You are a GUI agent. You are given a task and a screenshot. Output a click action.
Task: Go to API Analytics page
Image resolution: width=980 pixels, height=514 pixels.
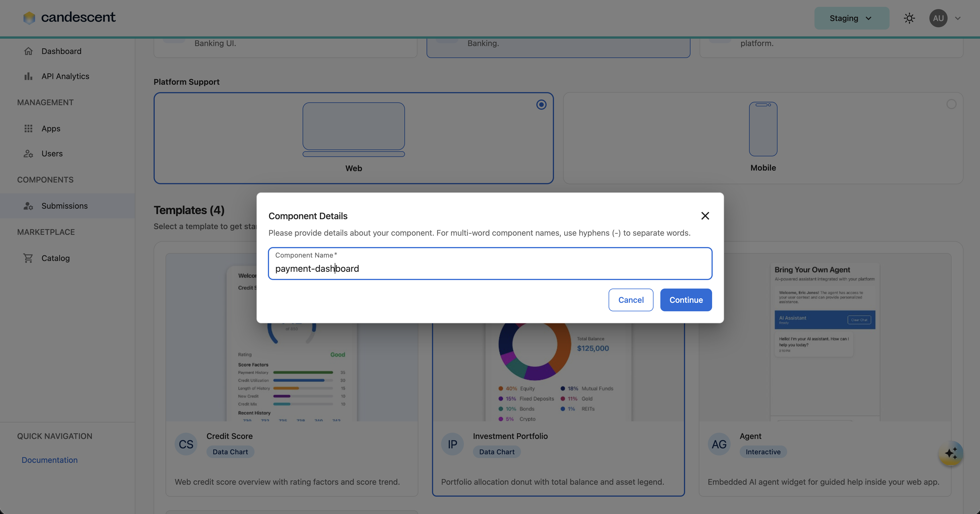coord(67,76)
